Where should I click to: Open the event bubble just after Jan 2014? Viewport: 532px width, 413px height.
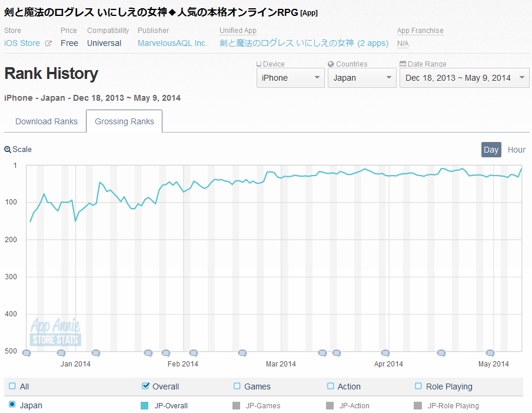tap(96, 353)
